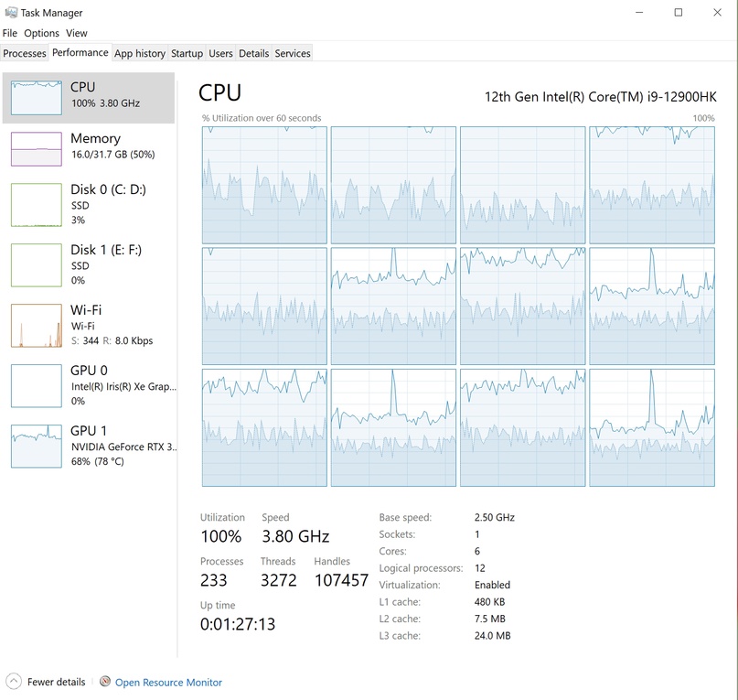The height and width of the screenshot is (700, 738).
Task: Click the Handles count 107457
Action: pos(341,580)
